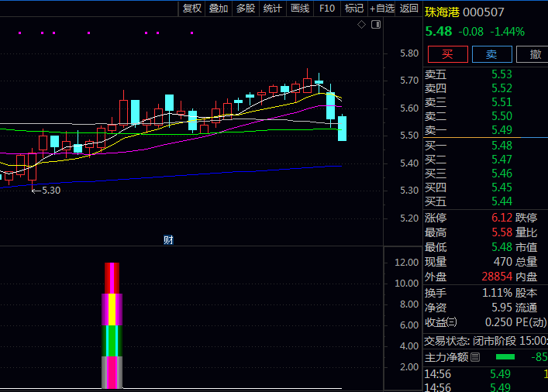Click the 返回 back button
Screen dimensions: 548x392
click(409, 9)
